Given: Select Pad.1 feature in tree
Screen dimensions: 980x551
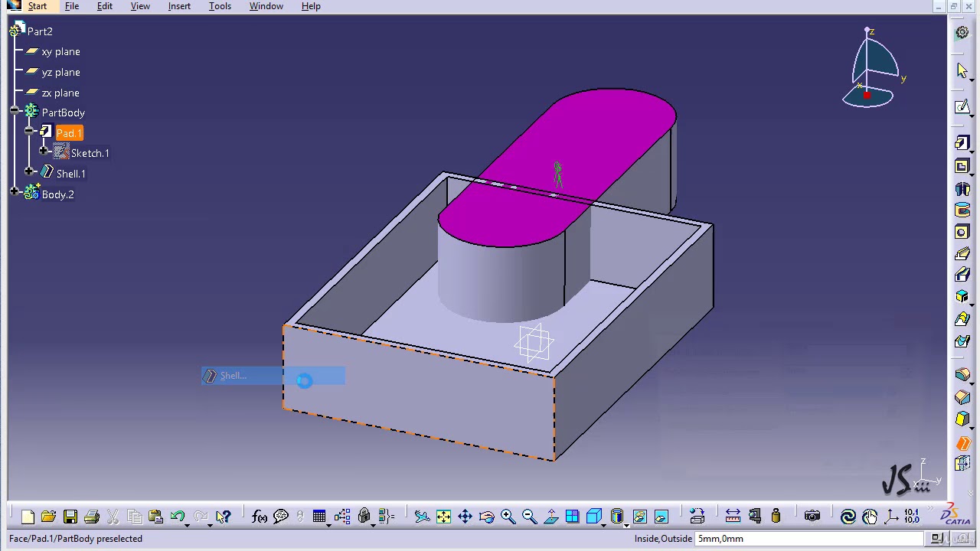Looking at the screenshot, I should [x=69, y=133].
